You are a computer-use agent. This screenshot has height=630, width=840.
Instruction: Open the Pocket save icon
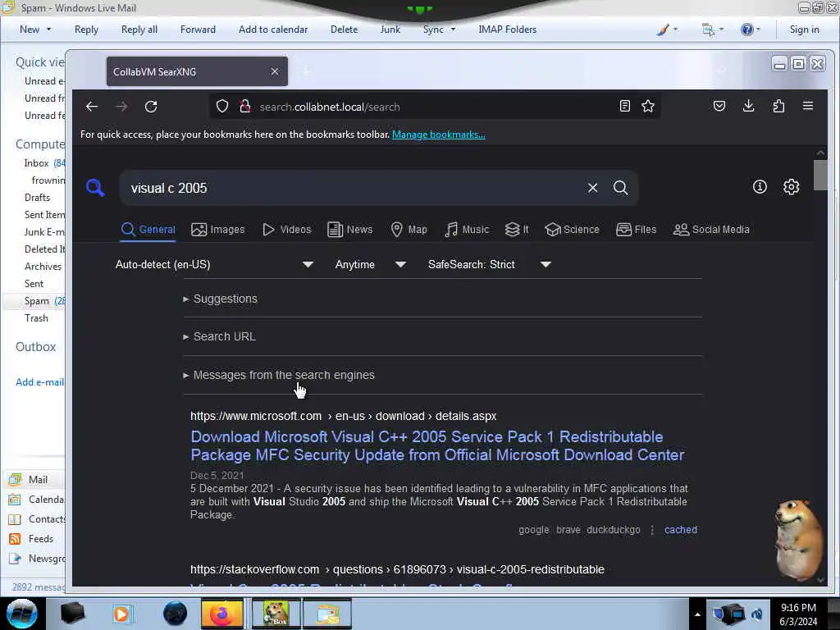[x=719, y=106]
